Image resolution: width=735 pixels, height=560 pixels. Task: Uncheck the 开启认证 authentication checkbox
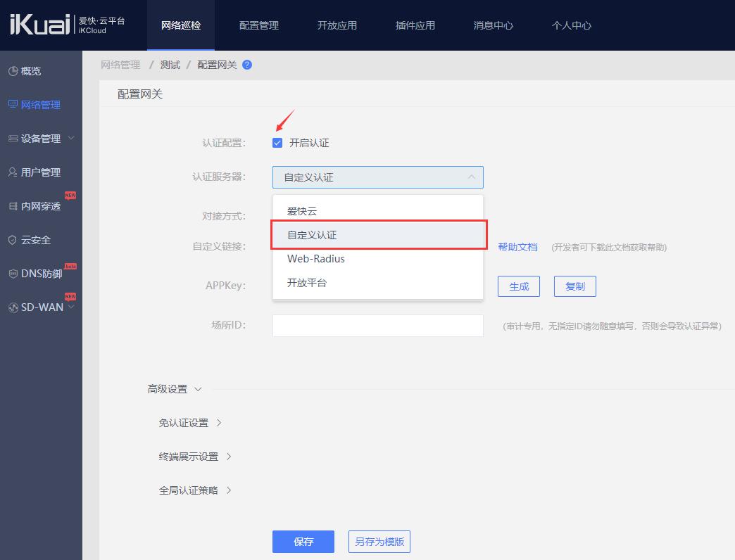(277, 142)
